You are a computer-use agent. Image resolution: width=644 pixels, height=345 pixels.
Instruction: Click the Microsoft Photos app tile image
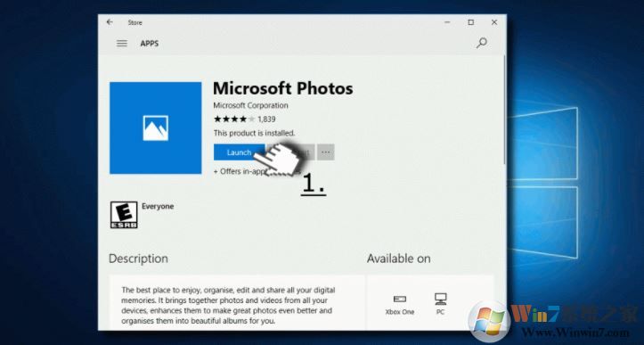click(x=156, y=127)
